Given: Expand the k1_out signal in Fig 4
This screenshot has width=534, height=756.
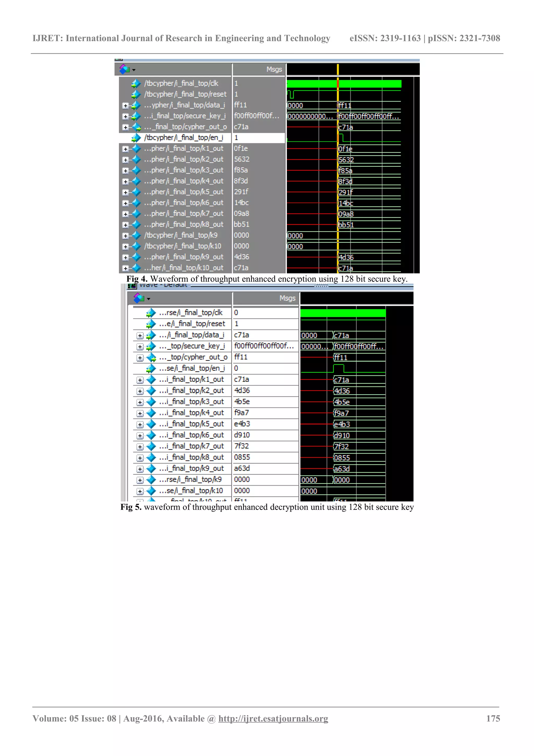Looking at the screenshot, I should point(125,149).
